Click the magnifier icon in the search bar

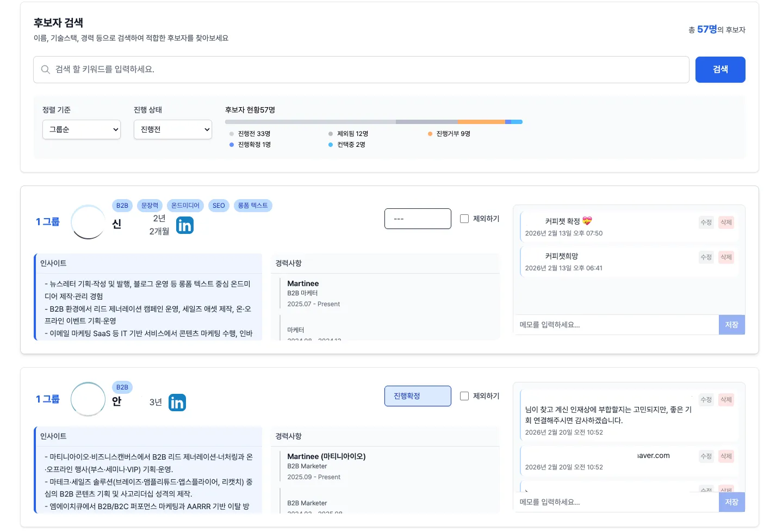(46, 70)
